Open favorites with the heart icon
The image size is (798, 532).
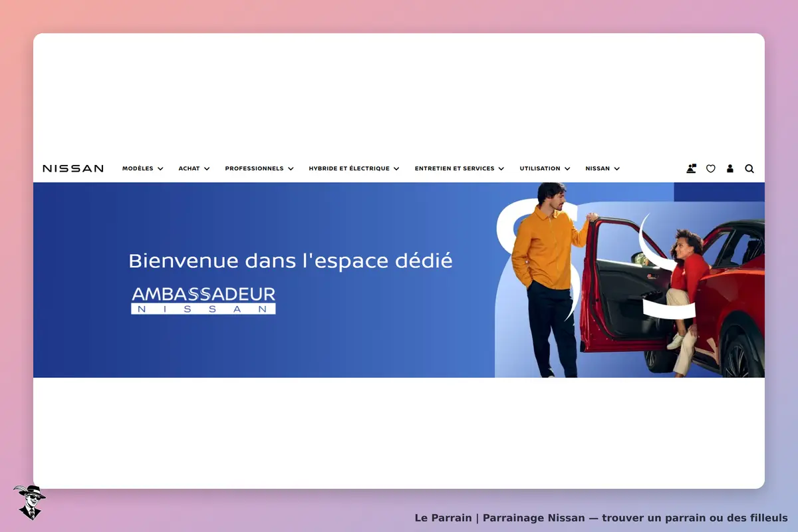711,169
